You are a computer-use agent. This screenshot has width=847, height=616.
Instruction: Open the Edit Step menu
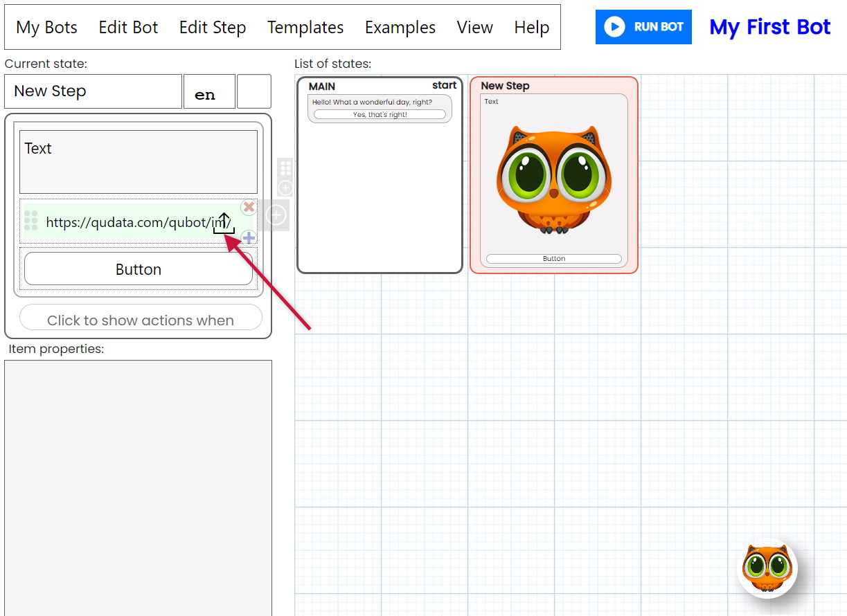(213, 28)
